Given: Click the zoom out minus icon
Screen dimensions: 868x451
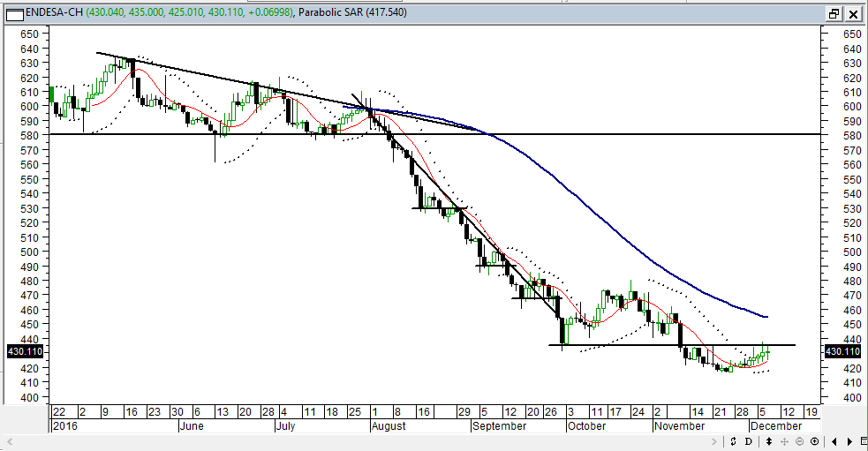Looking at the screenshot, I should pos(799,441).
